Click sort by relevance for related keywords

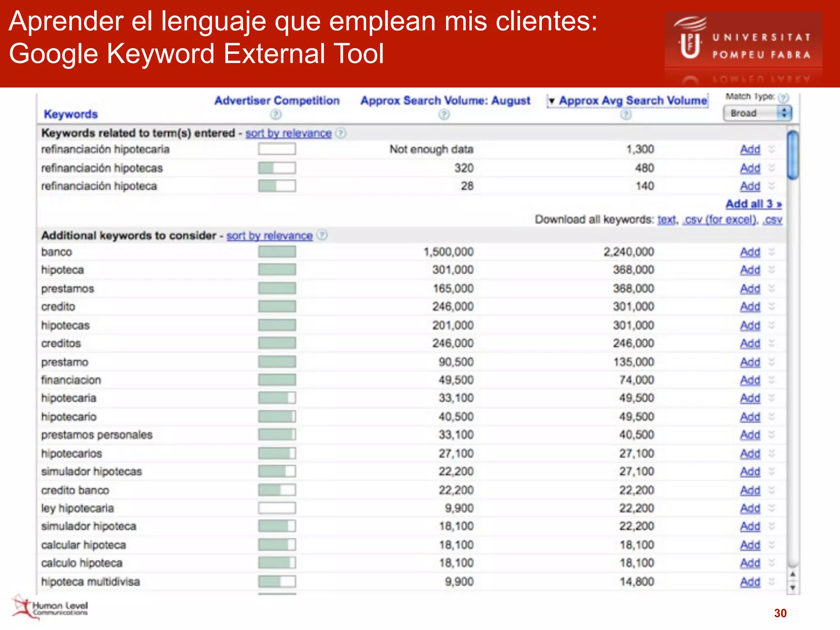[288, 133]
